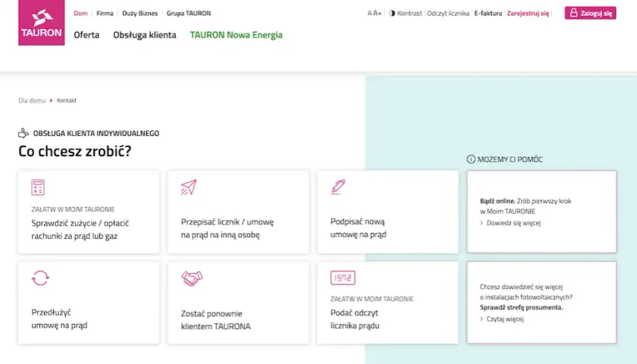Switch to the Firma tab
The width and height of the screenshot is (637, 364).
click(x=105, y=13)
